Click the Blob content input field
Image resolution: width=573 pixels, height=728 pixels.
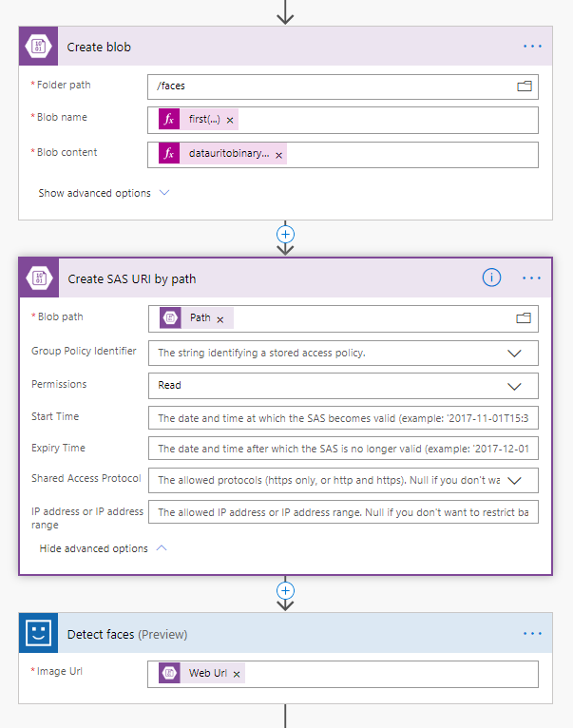tap(343, 155)
